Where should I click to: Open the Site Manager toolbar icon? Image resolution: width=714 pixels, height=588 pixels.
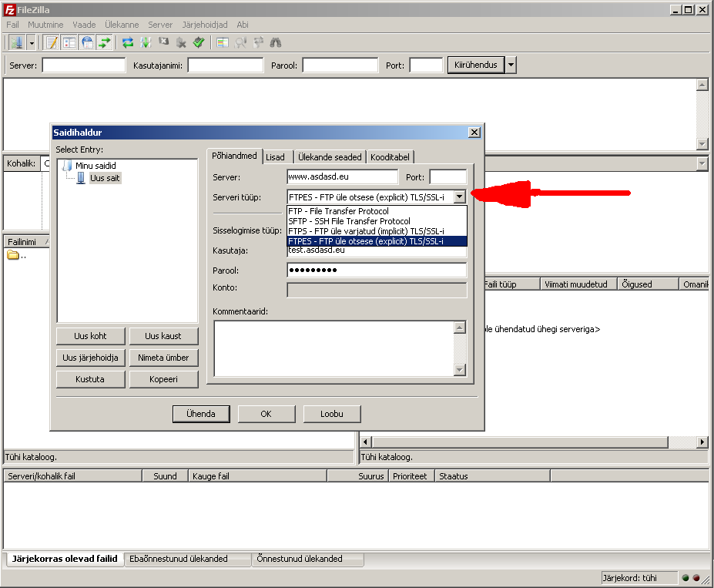(17, 43)
